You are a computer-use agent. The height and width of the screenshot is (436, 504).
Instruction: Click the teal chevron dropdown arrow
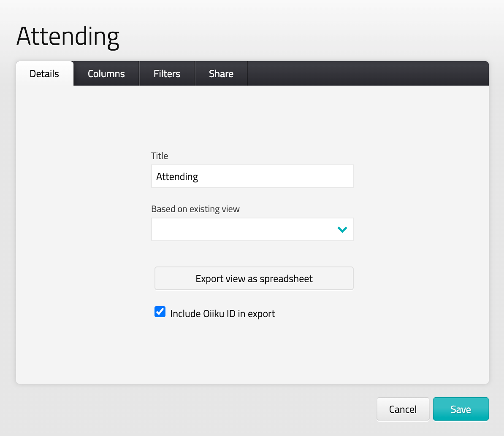[342, 230]
